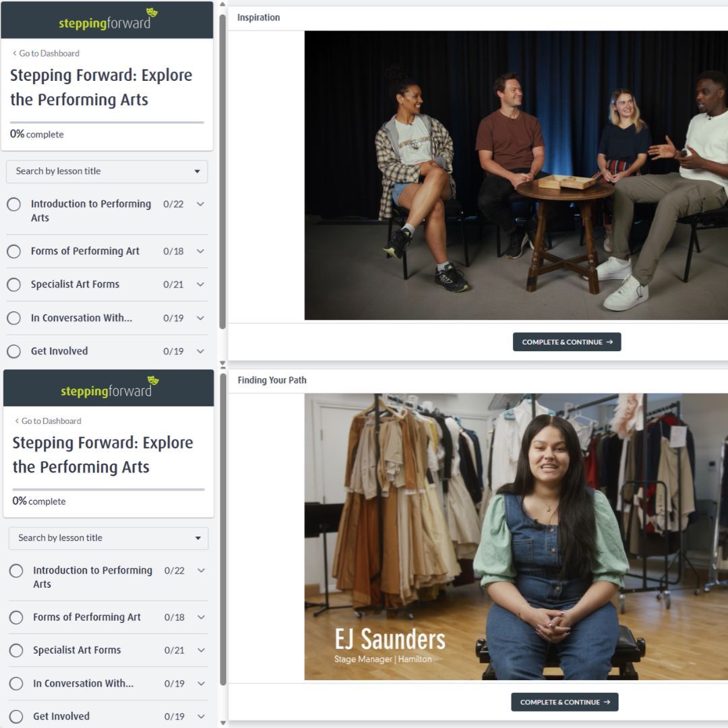
Task: Click Complete & Continue under the Finding Your Path video
Action: [565, 702]
